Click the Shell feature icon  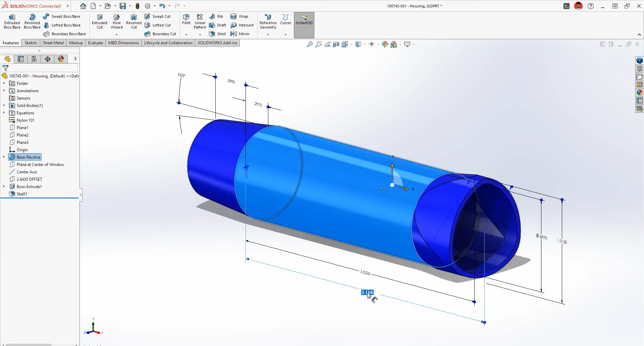218,34
